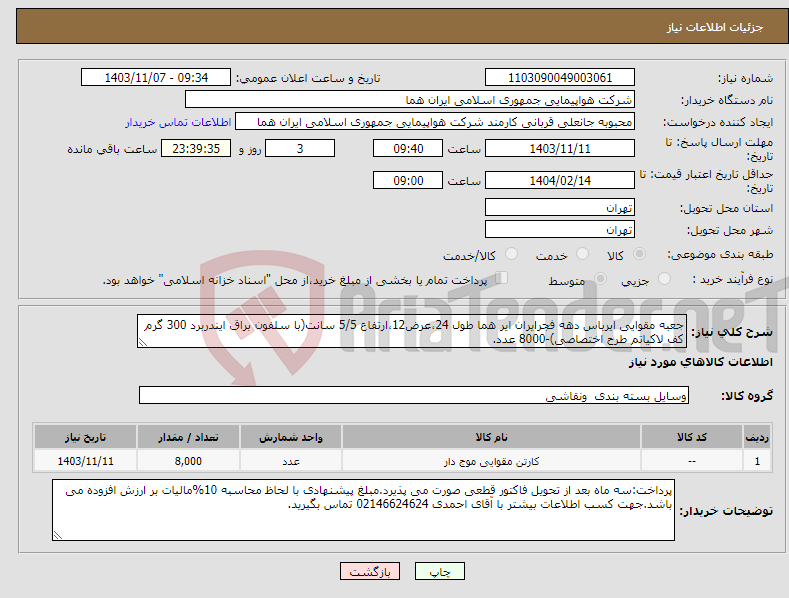Click the unit cell عدد

[291, 461]
